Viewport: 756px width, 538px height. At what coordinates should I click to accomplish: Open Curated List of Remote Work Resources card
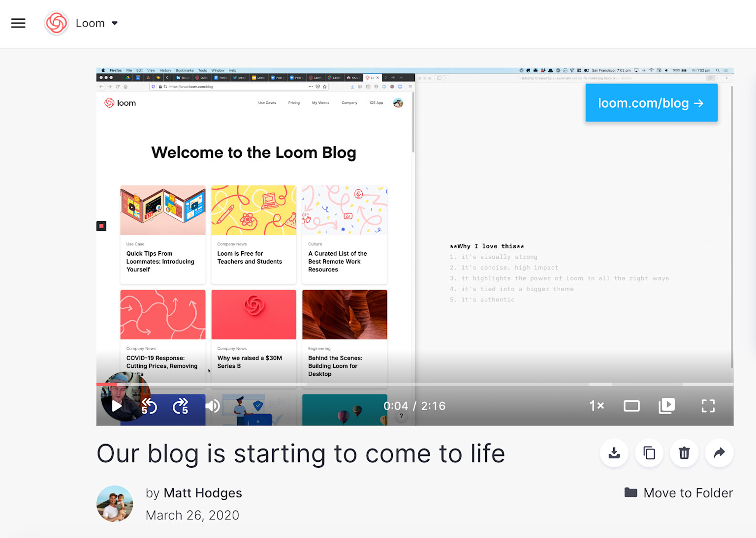(345, 235)
